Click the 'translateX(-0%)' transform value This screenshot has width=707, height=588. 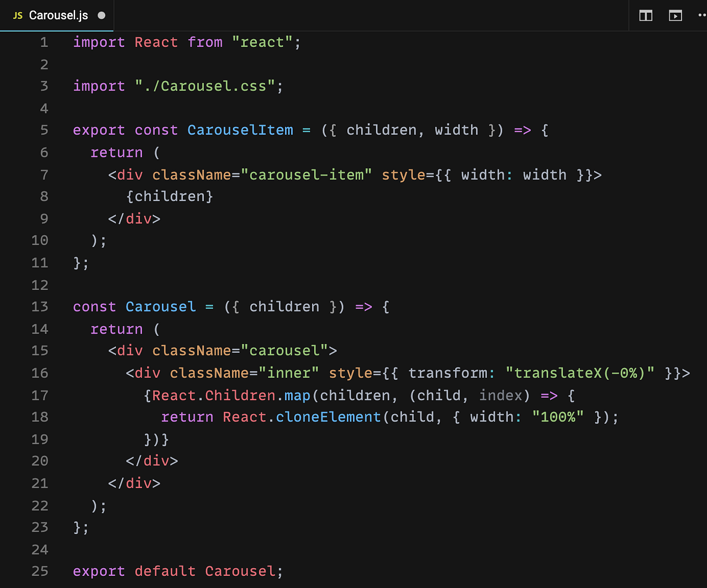(581, 373)
